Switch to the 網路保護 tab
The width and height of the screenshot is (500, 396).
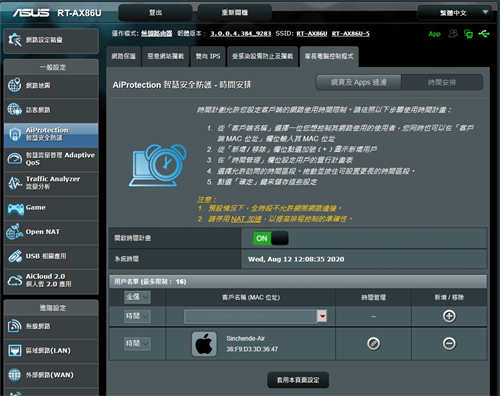coord(124,56)
